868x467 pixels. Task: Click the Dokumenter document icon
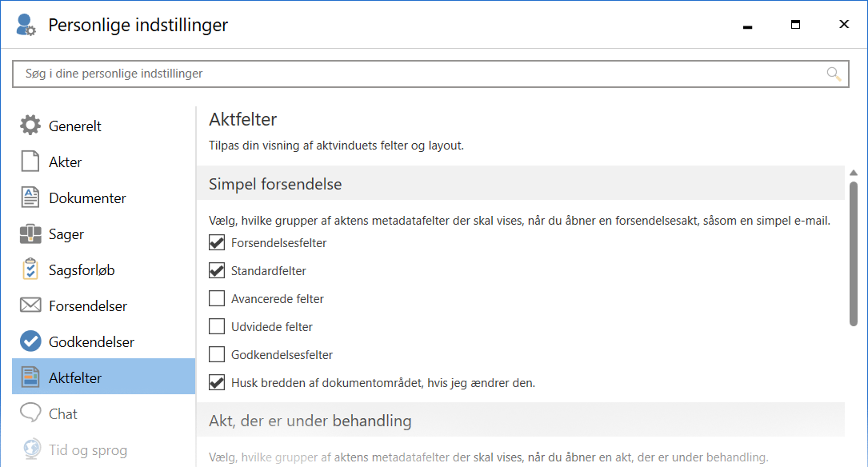click(30, 198)
